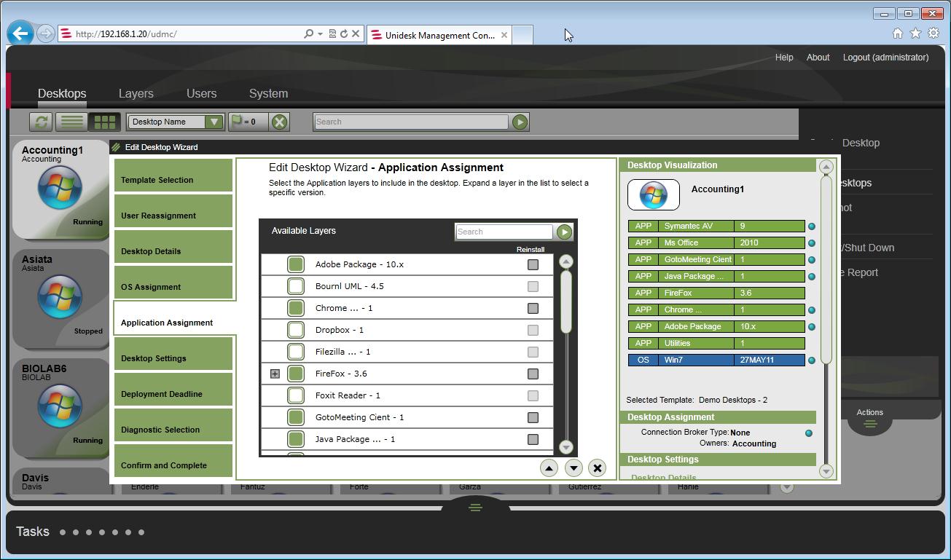Click the Desktop Visualization scrollbar thumb

(826, 269)
